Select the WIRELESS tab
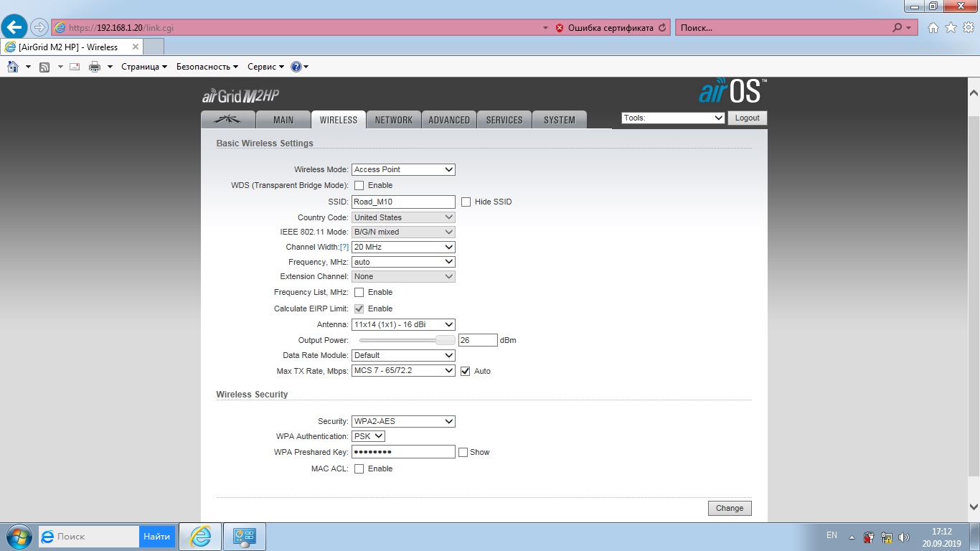 point(339,120)
